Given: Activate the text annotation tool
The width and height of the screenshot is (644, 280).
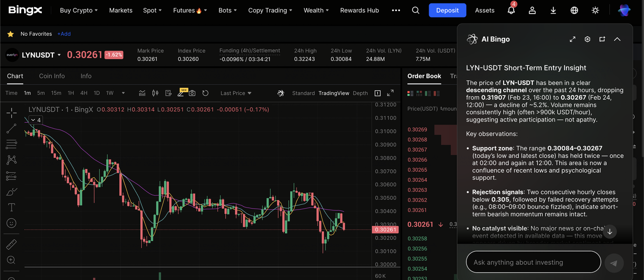Looking at the screenshot, I should tap(11, 207).
